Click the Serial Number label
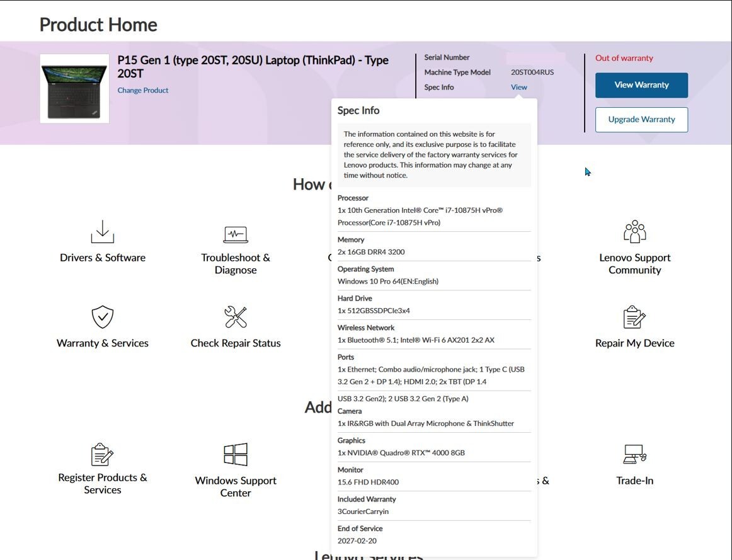Viewport: 732px width, 560px height. pos(447,57)
